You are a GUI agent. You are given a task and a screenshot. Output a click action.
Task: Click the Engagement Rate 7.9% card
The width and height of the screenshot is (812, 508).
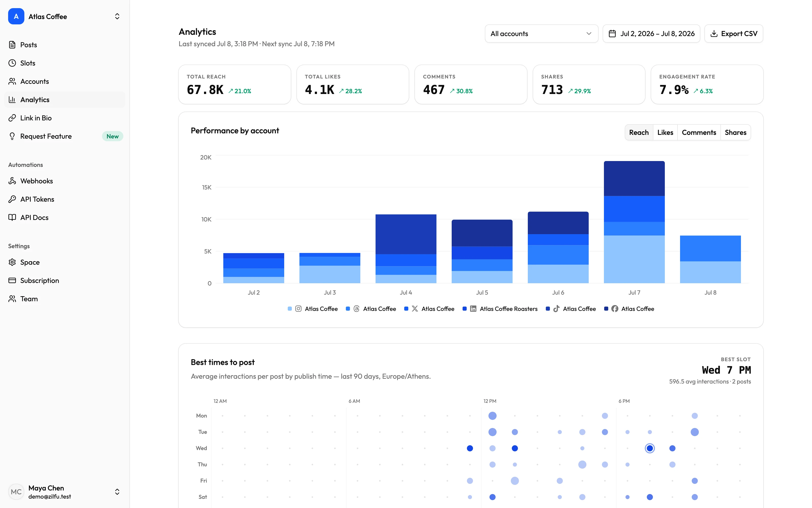[707, 84]
